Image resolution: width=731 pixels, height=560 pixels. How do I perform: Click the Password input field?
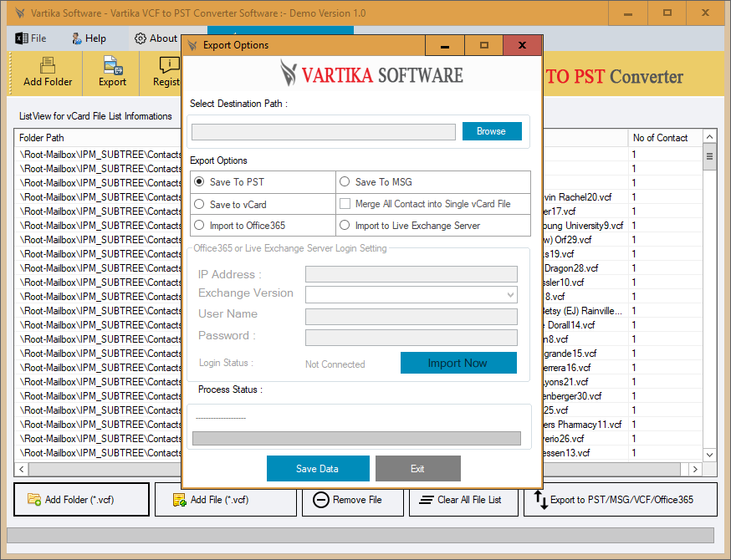coord(412,338)
